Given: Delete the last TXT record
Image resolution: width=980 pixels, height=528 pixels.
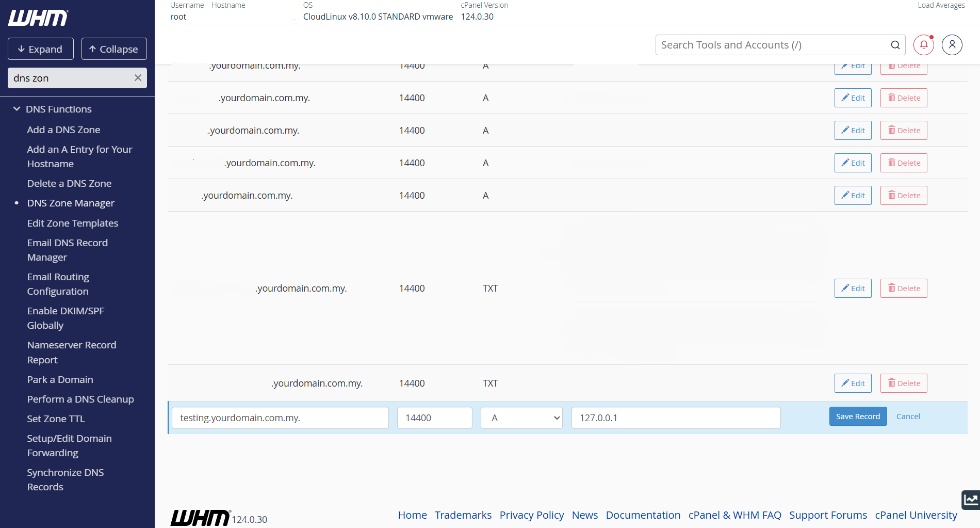Looking at the screenshot, I should (x=904, y=383).
